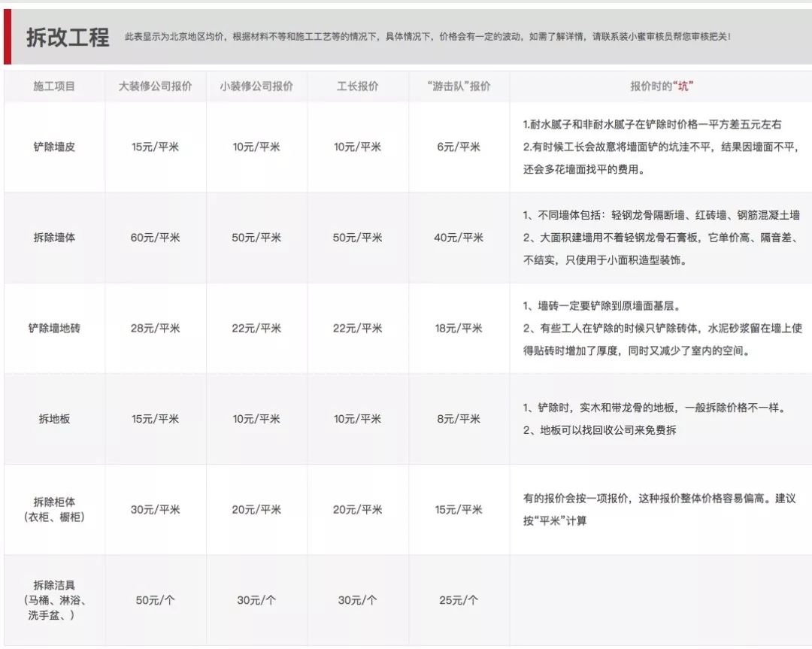The image size is (812, 649).
Task: Select the 拆除柜体（衣柜、橱柜）row label
Action: pyautogui.click(x=53, y=509)
